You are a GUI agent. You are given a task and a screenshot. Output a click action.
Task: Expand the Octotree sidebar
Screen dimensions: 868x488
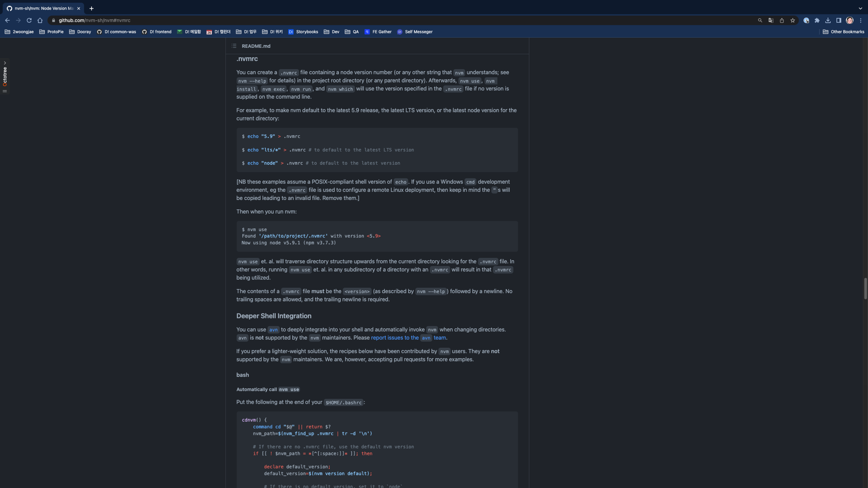pyautogui.click(x=5, y=63)
